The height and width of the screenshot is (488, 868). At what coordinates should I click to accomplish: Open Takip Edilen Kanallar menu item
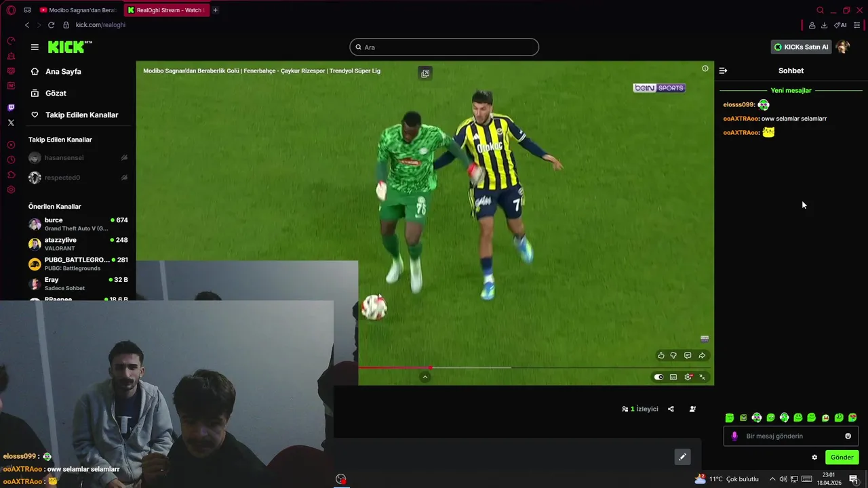(x=81, y=115)
